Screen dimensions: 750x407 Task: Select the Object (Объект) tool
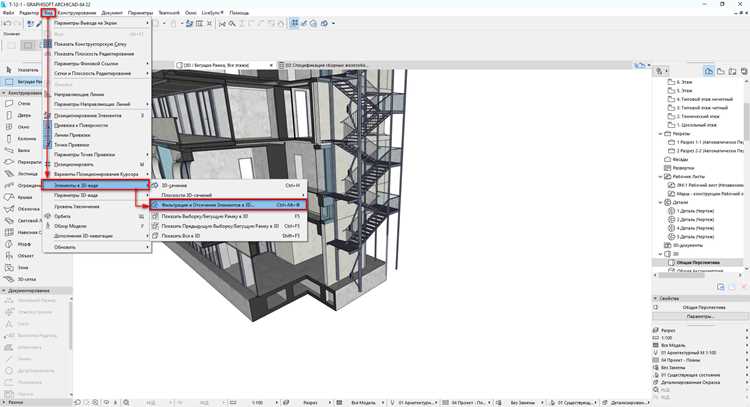pyautogui.click(x=20, y=256)
